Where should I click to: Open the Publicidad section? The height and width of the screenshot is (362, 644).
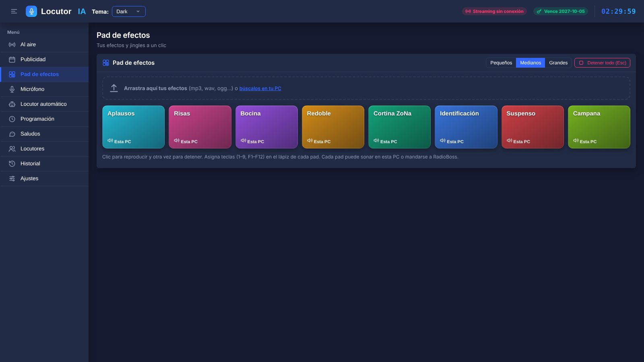tap(44, 60)
